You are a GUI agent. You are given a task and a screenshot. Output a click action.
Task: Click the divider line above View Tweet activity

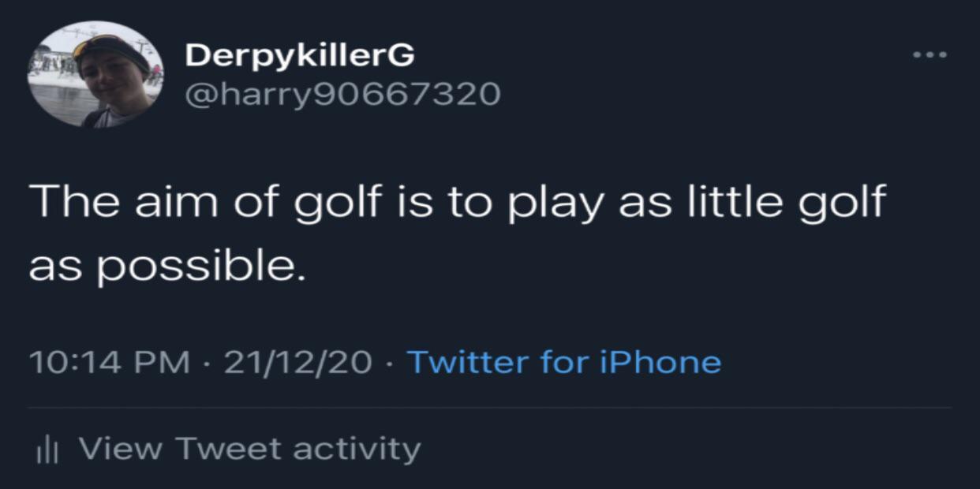point(489,408)
